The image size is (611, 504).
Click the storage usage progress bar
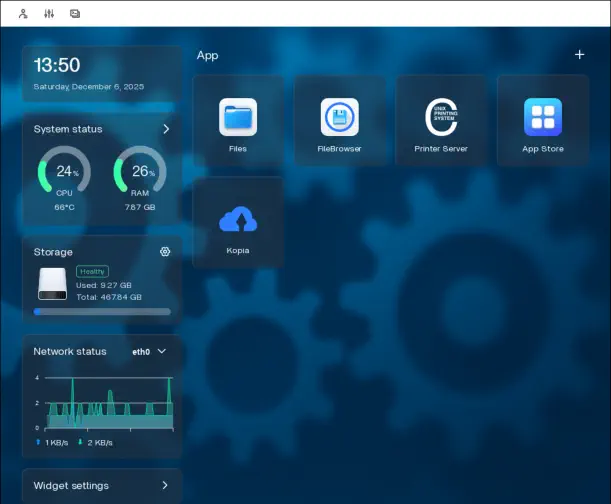(102, 312)
